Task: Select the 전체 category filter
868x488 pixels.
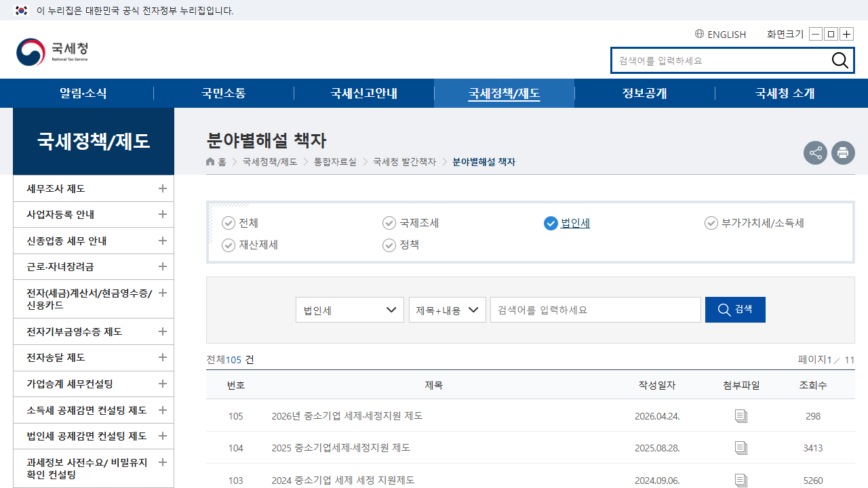Action: (240, 223)
